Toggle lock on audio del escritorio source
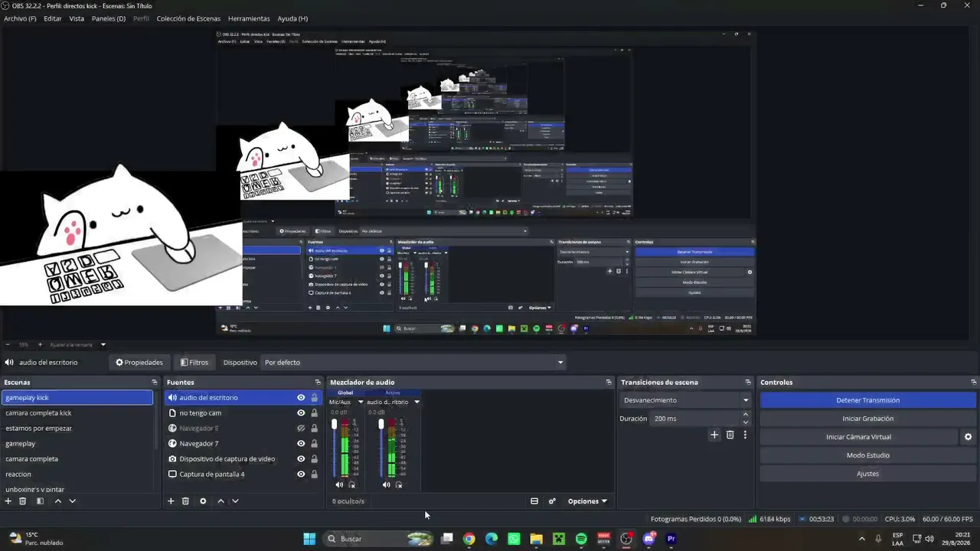Viewport: 980px width, 551px height. pos(314,398)
